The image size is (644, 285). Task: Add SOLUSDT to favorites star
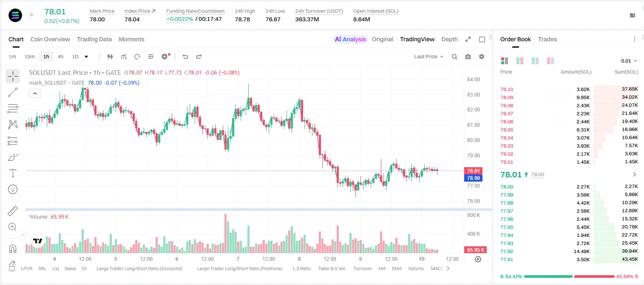point(31,15)
